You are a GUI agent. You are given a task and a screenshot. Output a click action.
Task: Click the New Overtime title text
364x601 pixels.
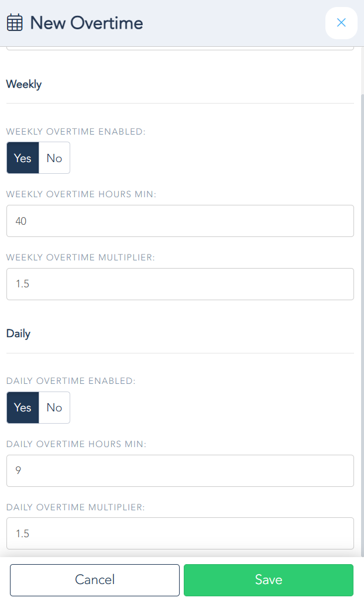click(87, 23)
